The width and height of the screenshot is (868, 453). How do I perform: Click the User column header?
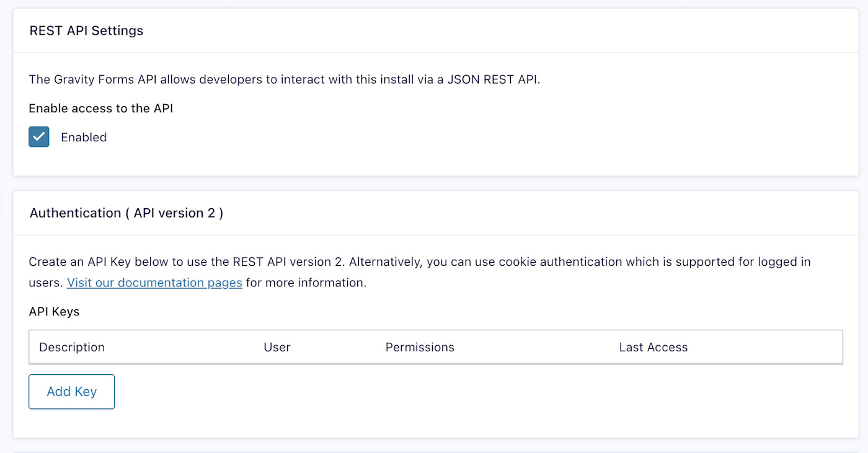pos(277,347)
